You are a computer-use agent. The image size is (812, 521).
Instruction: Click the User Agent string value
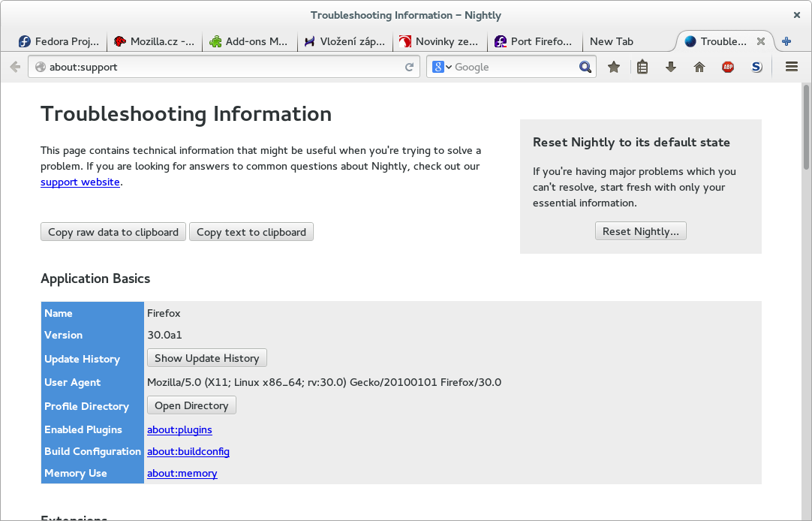point(324,382)
